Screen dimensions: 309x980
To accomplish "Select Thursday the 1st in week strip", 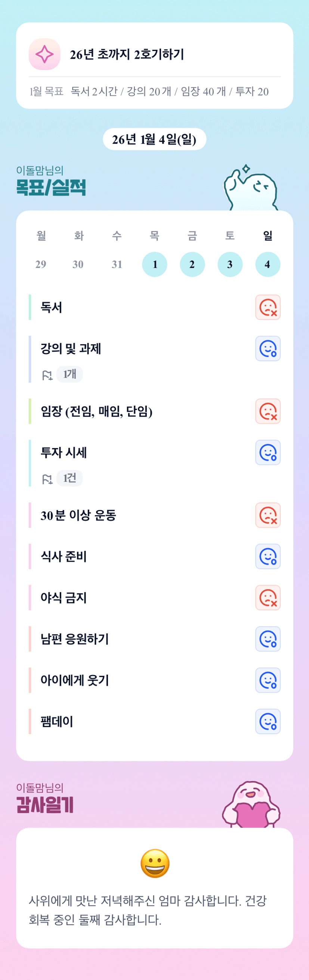I will coord(154,264).
